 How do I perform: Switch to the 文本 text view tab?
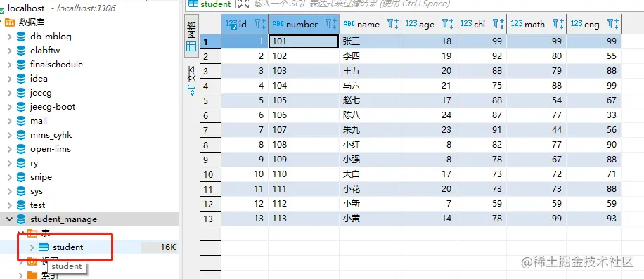tap(191, 81)
